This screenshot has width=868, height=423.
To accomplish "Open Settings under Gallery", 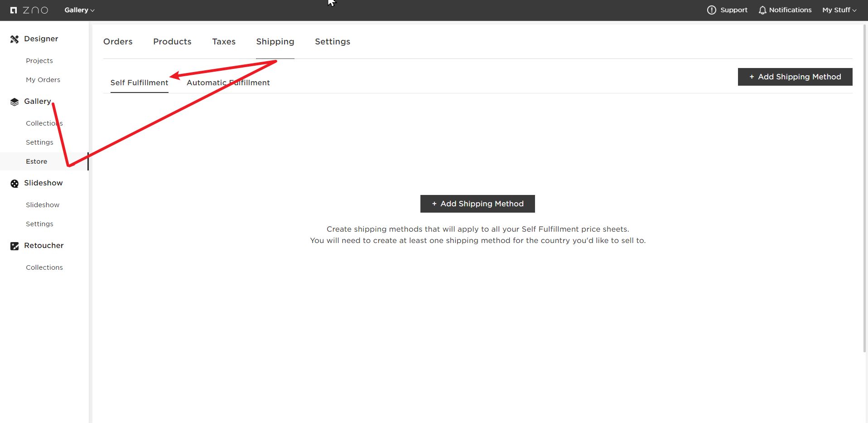I will (x=39, y=142).
